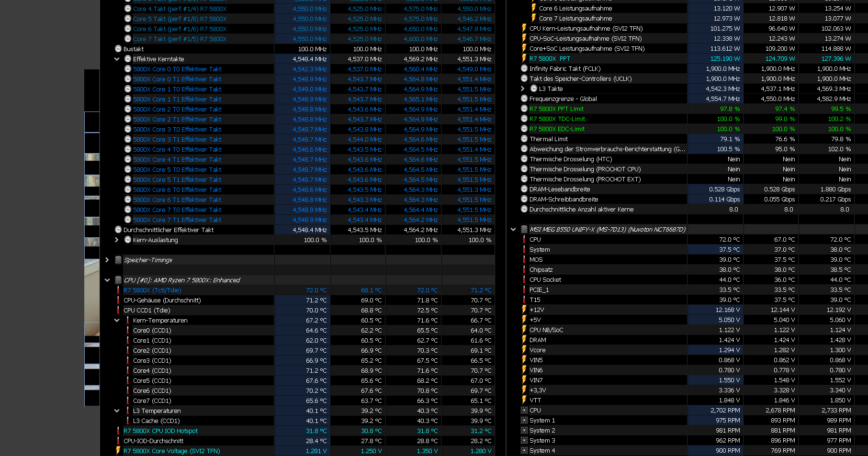Click the clock icon beside Bustakt
Screen dimensions: 868x456
pyautogui.click(x=118, y=49)
